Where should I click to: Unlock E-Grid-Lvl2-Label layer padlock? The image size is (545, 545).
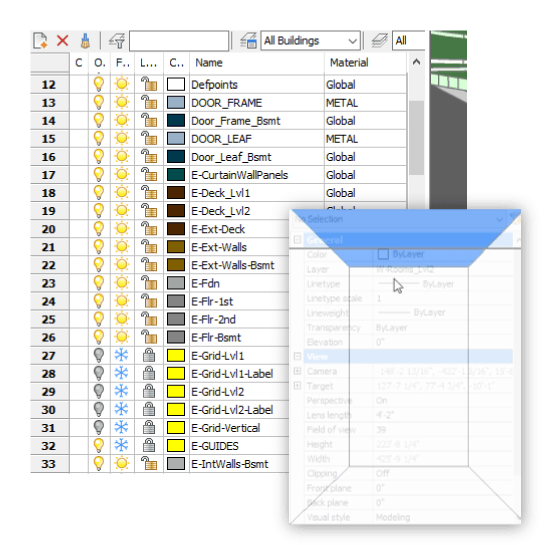[x=149, y=410]
